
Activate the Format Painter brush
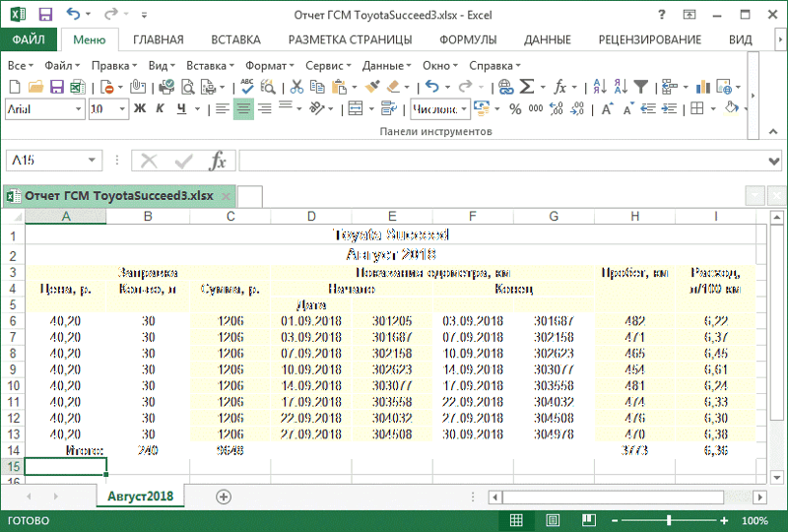click(x=372, y=87)
